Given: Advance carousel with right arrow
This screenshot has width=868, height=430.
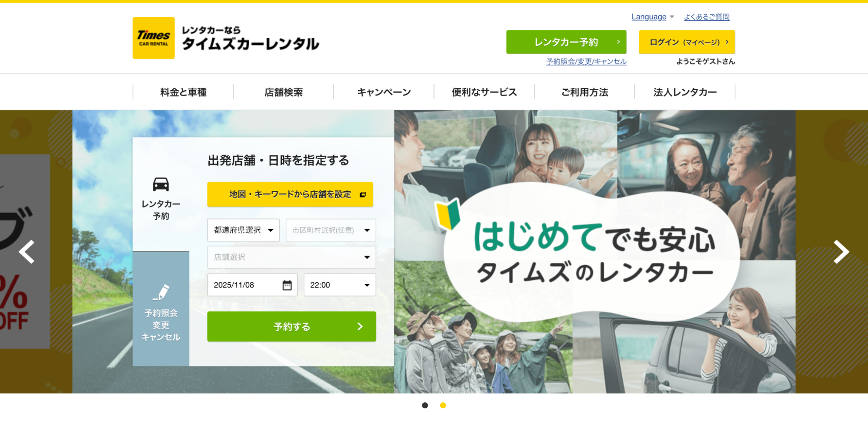Looking at the screenshot, I should pos(841,252).
